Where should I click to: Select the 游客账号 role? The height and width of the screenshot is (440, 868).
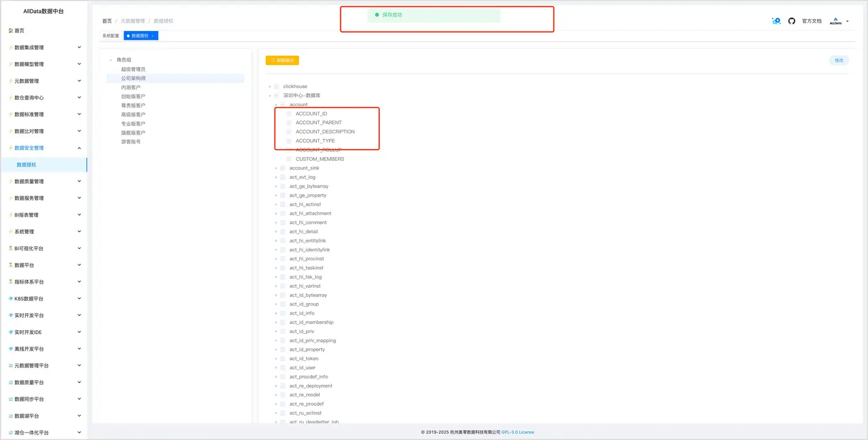(x=131, y=141)
